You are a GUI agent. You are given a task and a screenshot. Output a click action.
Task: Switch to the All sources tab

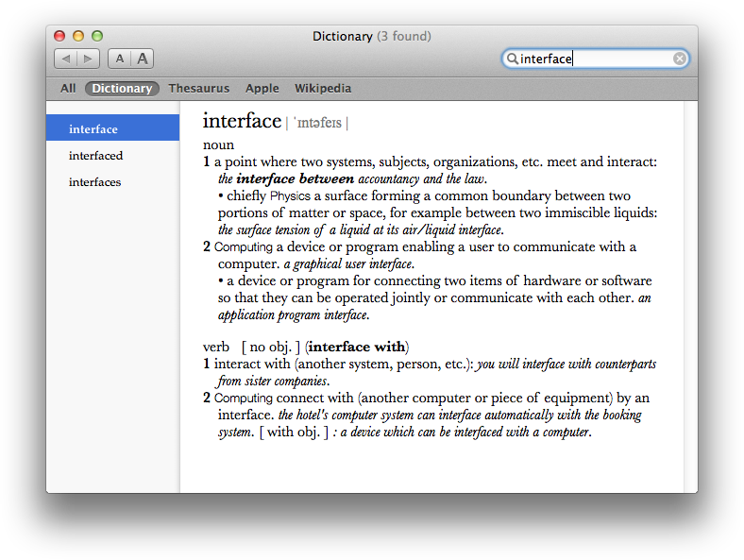click(x=68, y=89)
